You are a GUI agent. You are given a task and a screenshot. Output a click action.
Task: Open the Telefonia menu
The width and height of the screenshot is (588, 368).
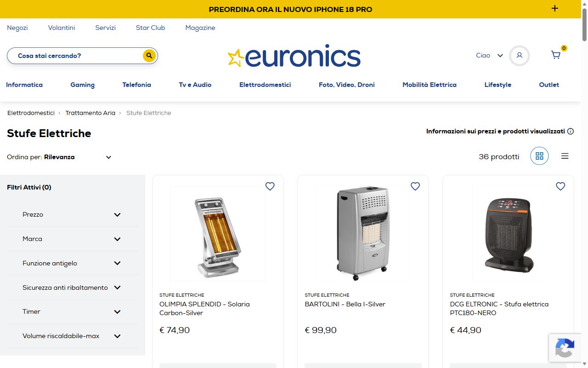[x=137, y=85]
